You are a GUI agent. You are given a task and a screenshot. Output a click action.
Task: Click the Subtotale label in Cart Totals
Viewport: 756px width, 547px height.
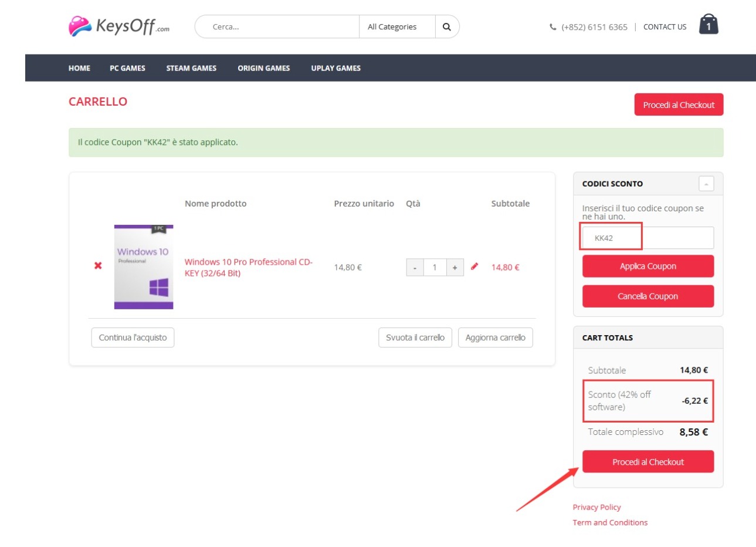pyautogui.click(x=607, y=370)
